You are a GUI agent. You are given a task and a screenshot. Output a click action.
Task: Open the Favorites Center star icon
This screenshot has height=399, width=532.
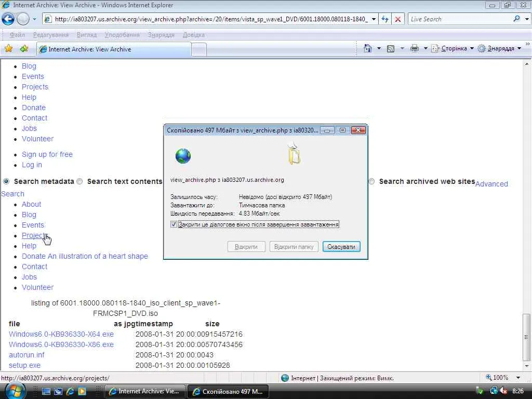tap(8, 48)
